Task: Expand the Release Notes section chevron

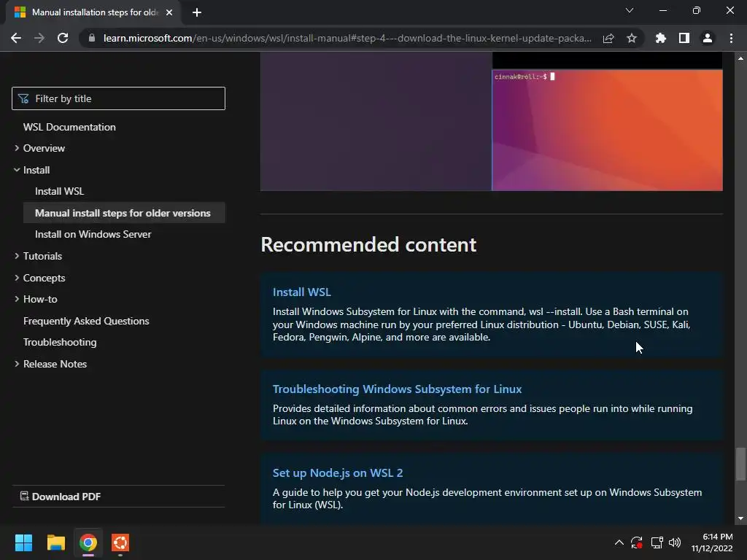Action: [x=17, y=364]
